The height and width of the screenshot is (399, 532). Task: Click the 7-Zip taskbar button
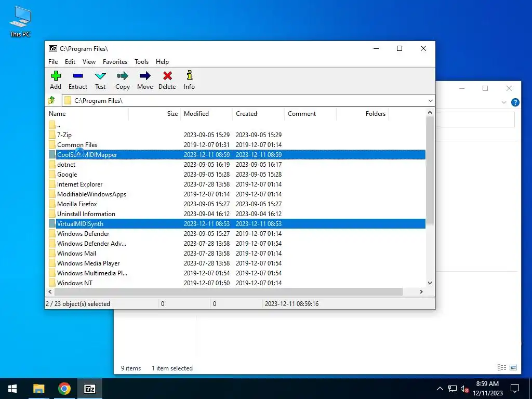tap(89, 389)
